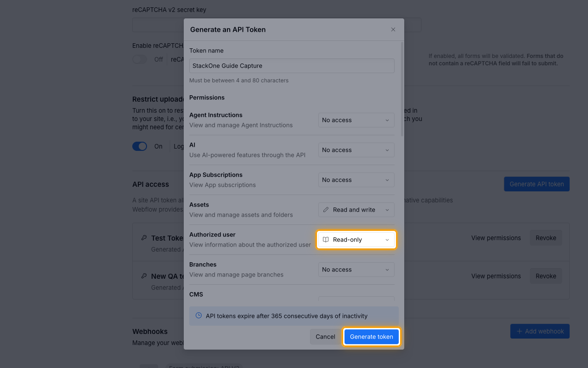Viewport: 588px width, 368px height.
Task: Click the 'Generate an API Token' dialog title
Action: [x=228, y=29]
